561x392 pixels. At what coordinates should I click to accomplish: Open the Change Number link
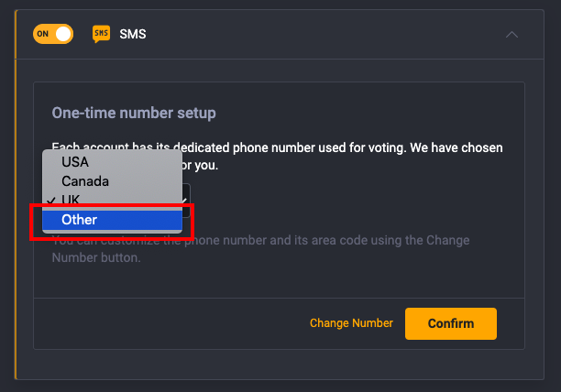351,323
